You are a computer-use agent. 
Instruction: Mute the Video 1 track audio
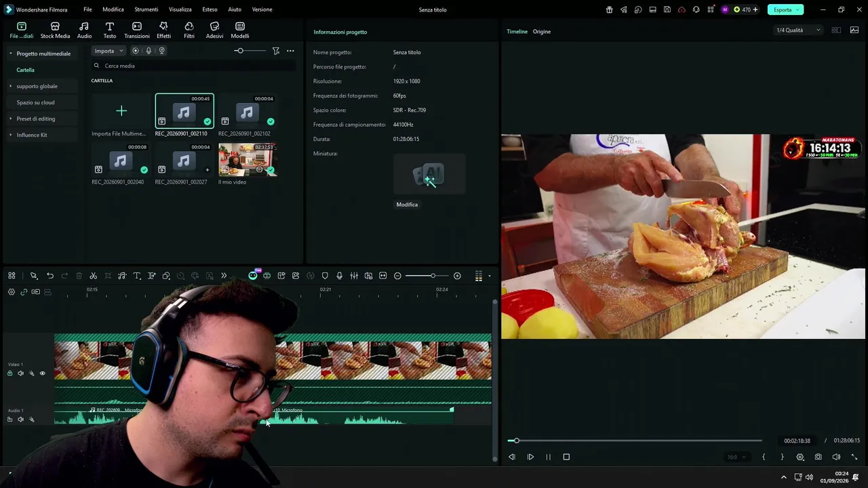click(x=20, y=373)
